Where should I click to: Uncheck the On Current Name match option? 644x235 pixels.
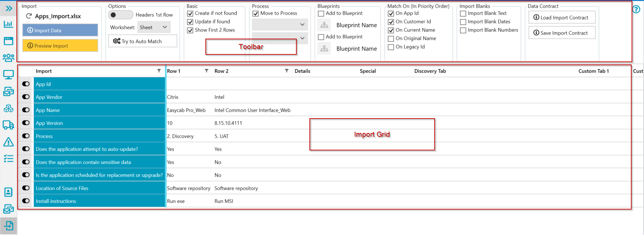[x=391, y=30]
